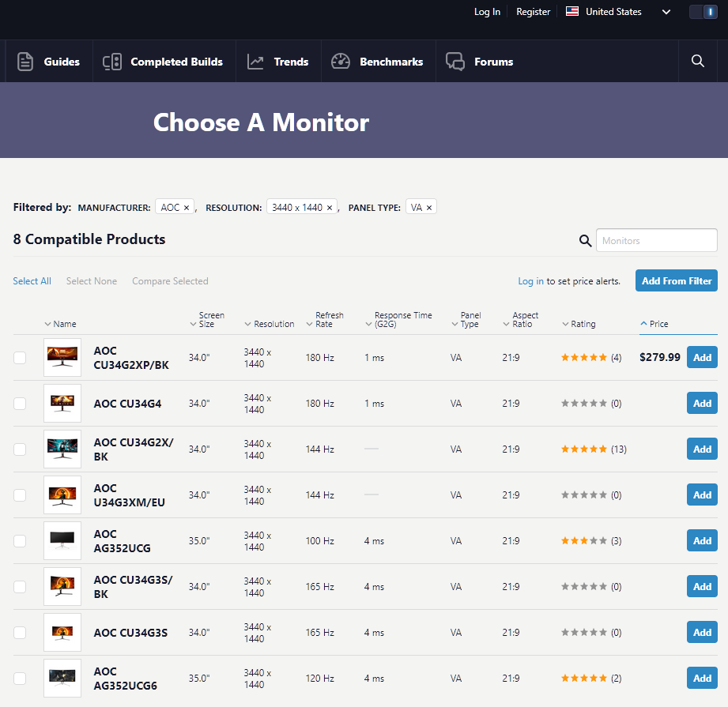Add AOC CU34G3S monitor
The image size is (728, 707).
pyautogui.click(x=702, y=632)
